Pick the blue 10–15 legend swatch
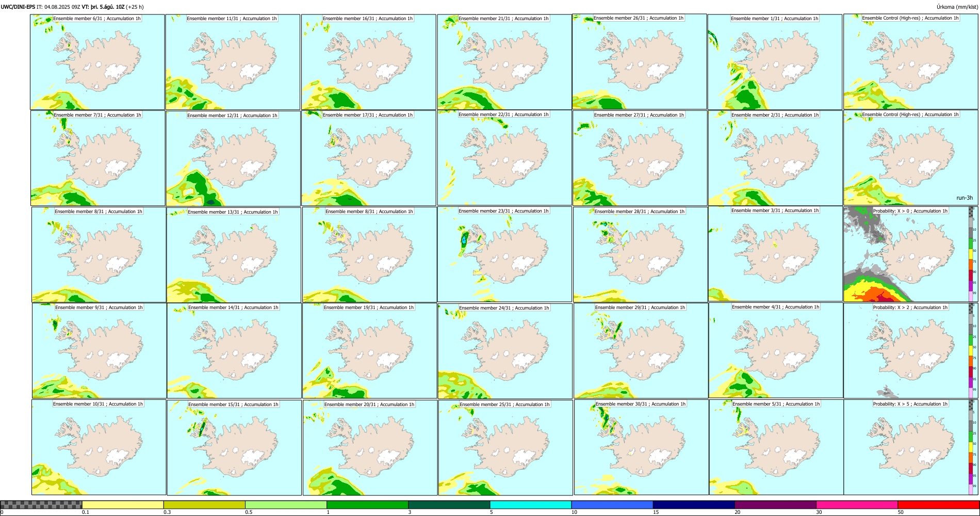 click(x=612, y=505)
